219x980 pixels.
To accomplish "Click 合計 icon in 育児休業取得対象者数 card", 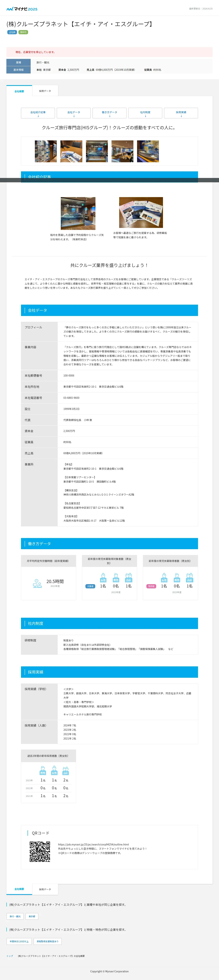I will pos(129,577).
